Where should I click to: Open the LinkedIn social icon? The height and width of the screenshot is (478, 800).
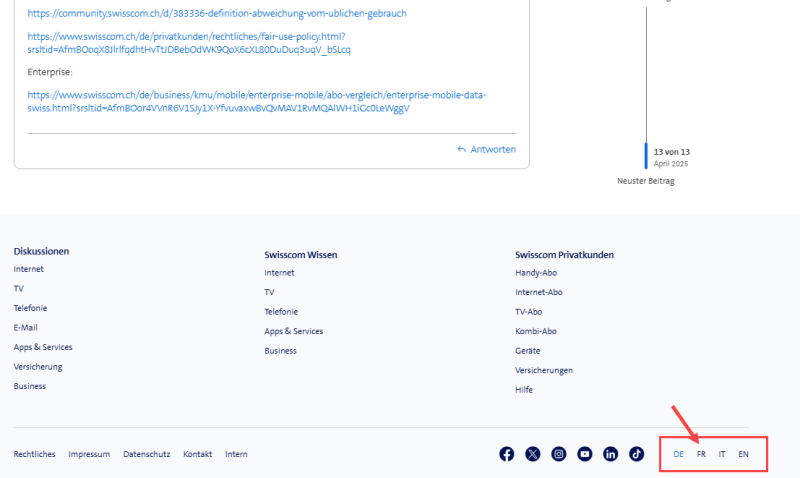coord(611,454)
